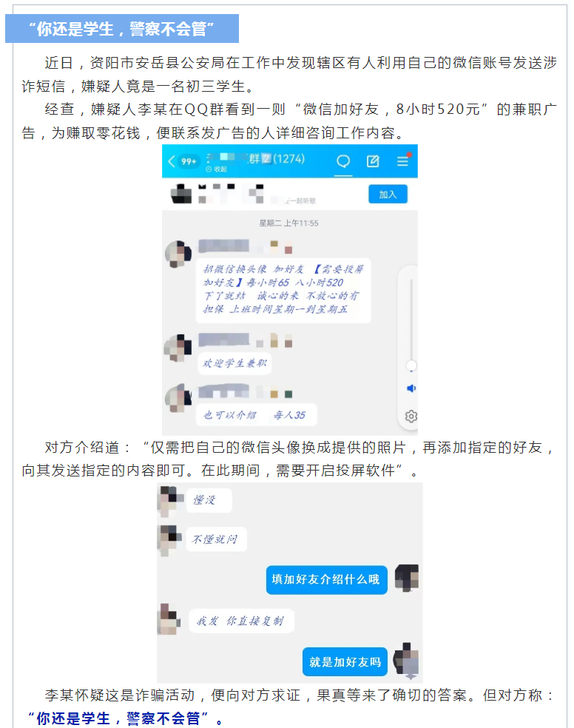Screen dimensions: 574x728
Task: Open the hamburger menu with red dot
Action: tap(403, 161)
